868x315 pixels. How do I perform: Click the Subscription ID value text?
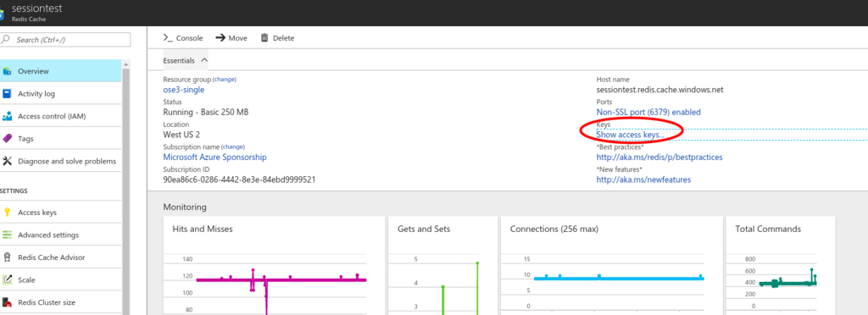click(239, 180)
